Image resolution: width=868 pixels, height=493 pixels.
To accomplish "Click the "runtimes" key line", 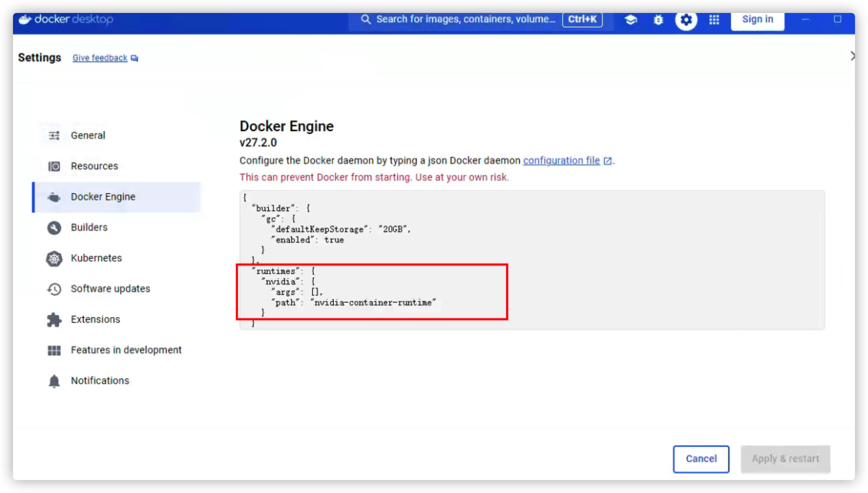I will click(284, 271).
